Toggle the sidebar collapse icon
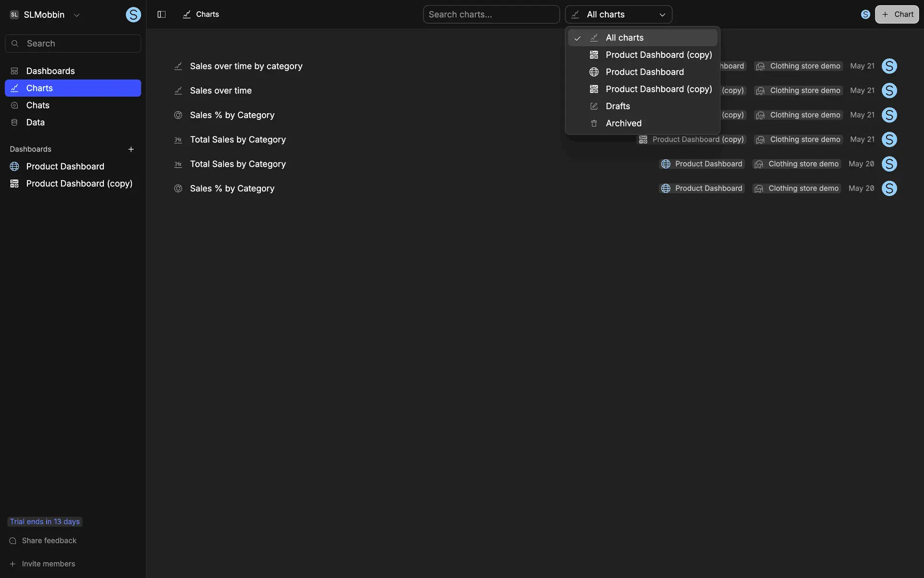924x578 pixels. pos(162,14)
